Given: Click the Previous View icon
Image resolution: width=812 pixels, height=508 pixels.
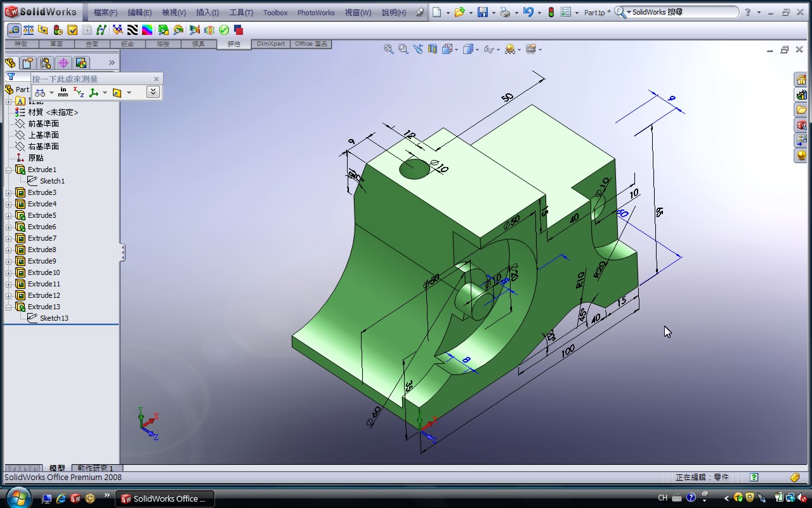Looking at the screenshot, I should (x=417, y=49).
